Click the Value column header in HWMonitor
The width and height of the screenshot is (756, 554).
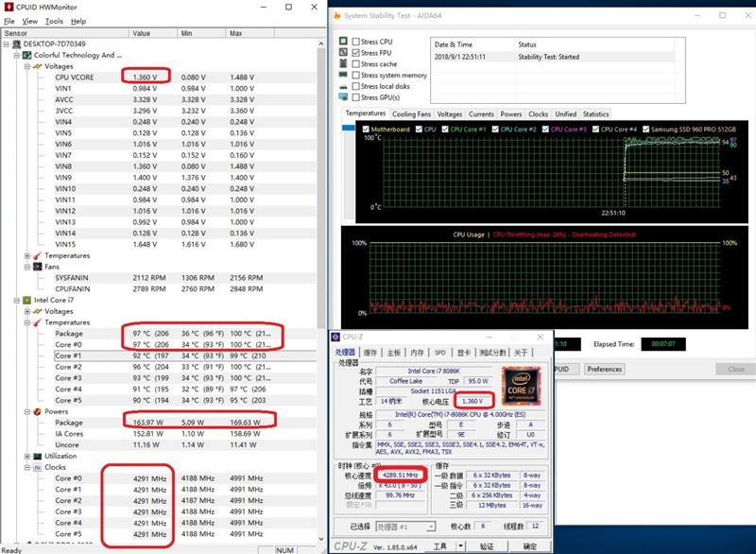tap(153, 33)
